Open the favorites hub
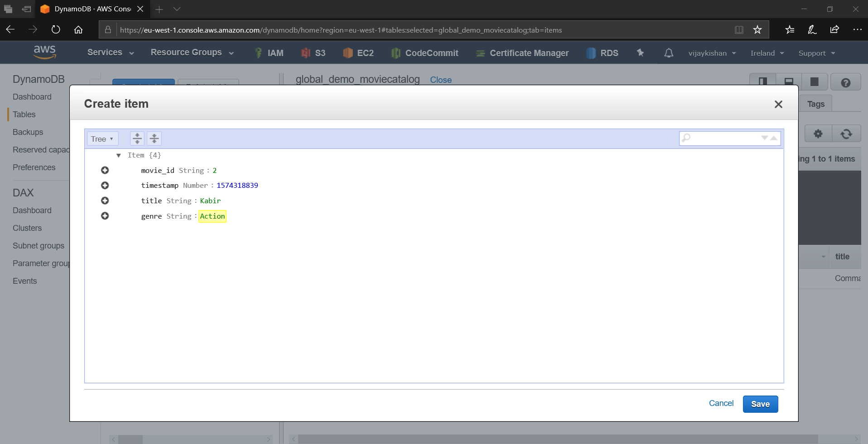The width and height of the screenshot is (868, 444). tap(790, 30)
